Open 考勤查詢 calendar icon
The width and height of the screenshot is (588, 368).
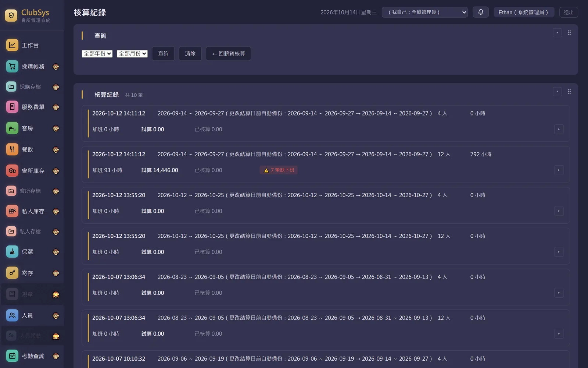tap(12, 356)
